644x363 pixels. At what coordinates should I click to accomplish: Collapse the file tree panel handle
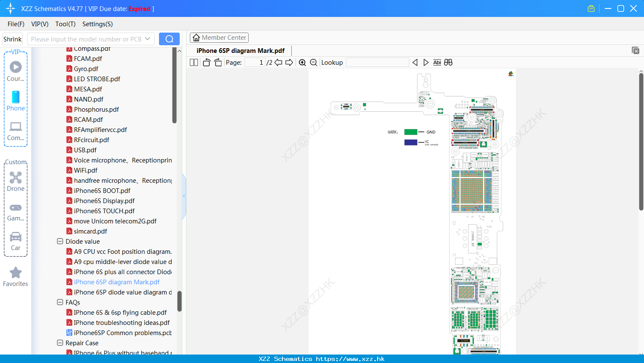[184, 196]
